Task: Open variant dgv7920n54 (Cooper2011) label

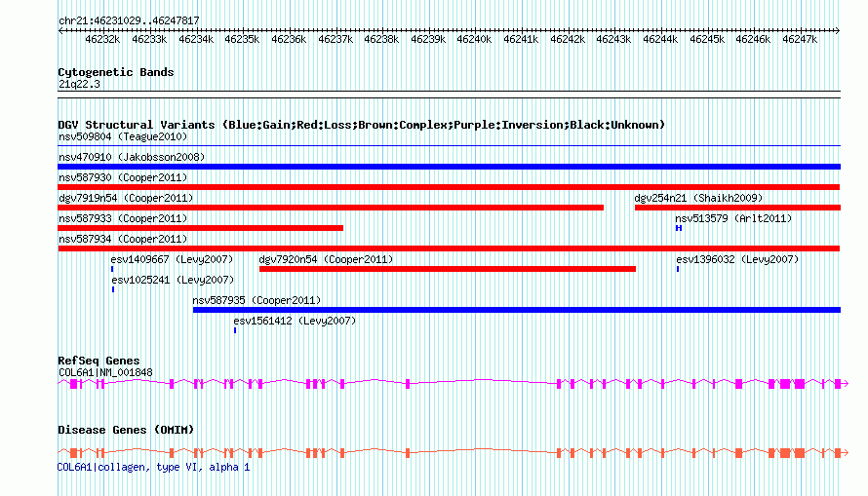Action: click(326, 259)
